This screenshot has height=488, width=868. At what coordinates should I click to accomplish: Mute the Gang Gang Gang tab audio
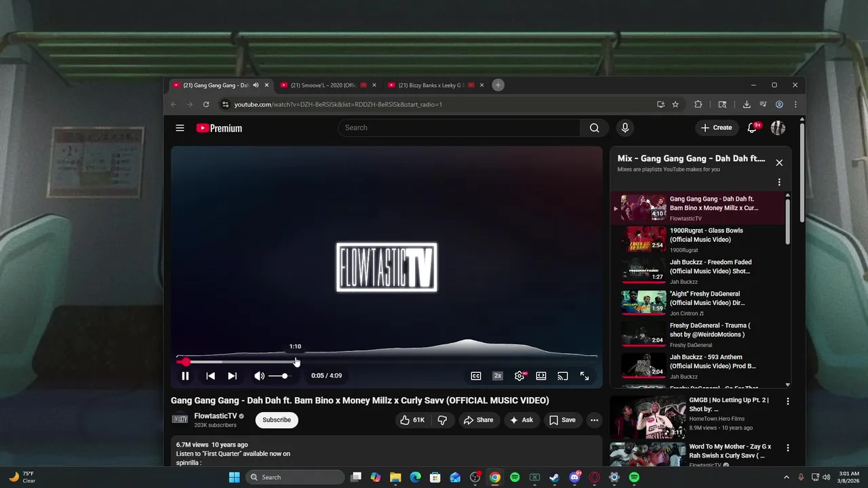point(256,85)
